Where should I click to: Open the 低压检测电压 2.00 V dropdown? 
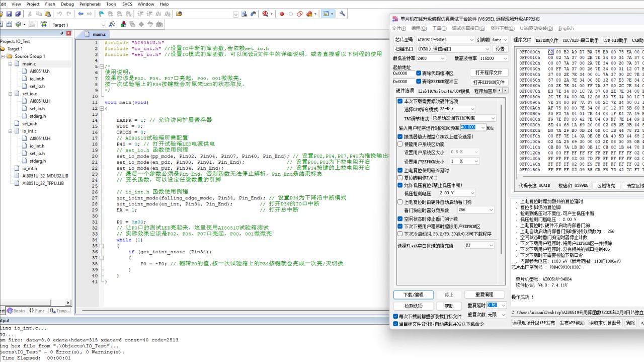[457, 193]
